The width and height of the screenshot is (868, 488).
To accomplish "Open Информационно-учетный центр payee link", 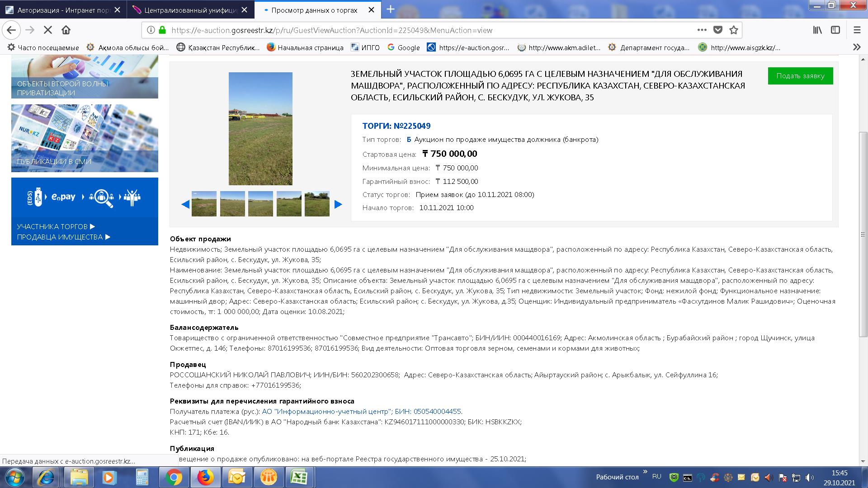I will pyautogui.click(x=326, y=411).
